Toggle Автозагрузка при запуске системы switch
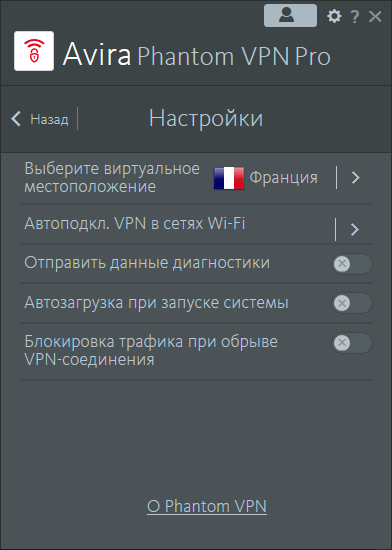Image resolution: width=392 pixels, height=550 pixels. [352, 303]
